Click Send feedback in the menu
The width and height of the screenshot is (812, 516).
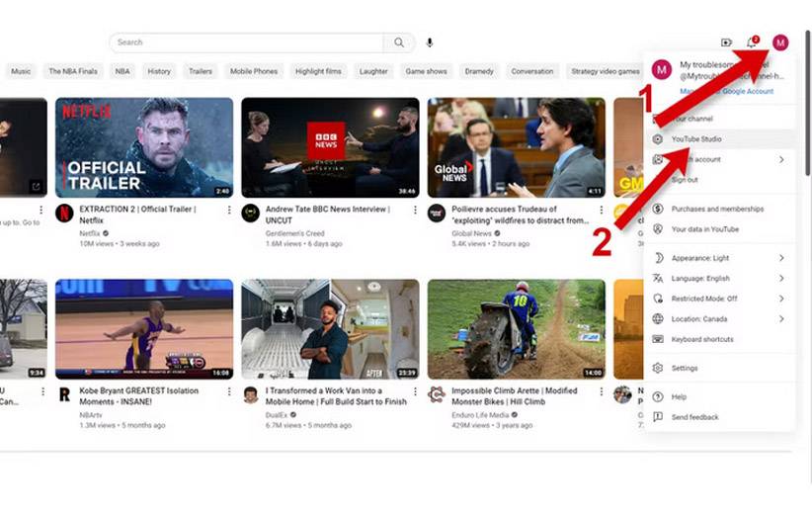tap(720, 417)
